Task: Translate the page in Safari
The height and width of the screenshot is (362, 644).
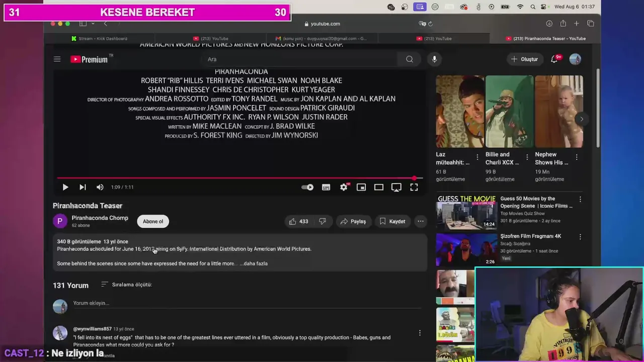Action: [x=422, y=24]
